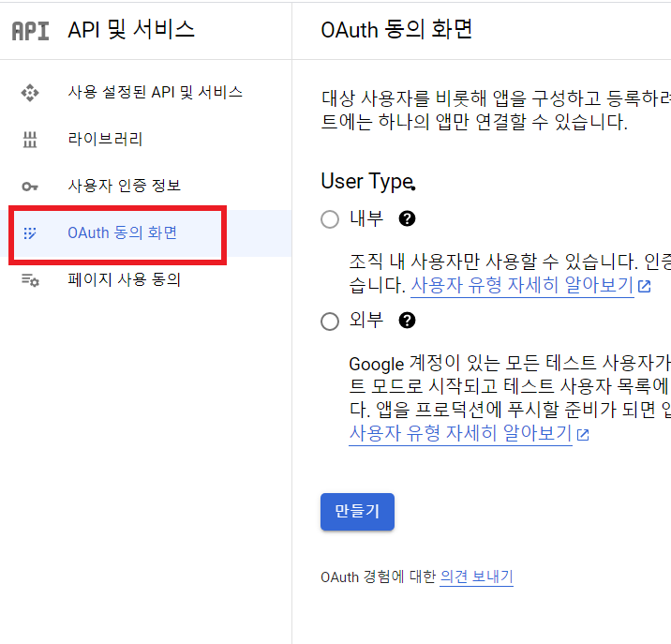Select the 내부 user type radio button
Viewport: 671px width, 644px height.
click(x=330, y=219)
